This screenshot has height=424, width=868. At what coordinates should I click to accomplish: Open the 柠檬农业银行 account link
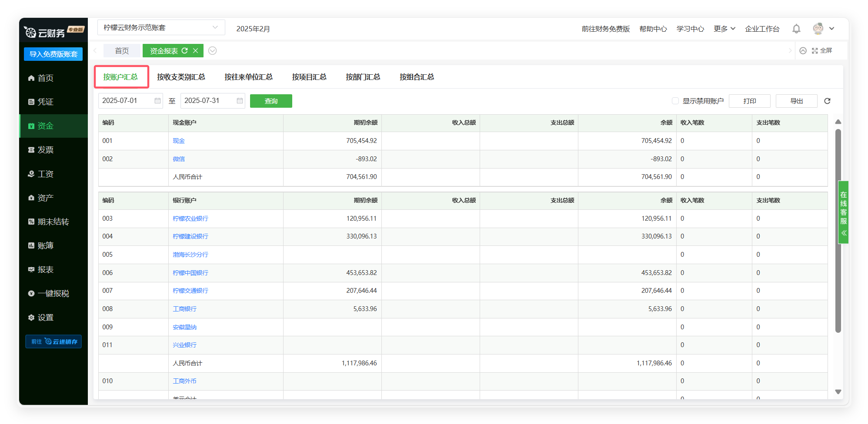coord(190,219)
